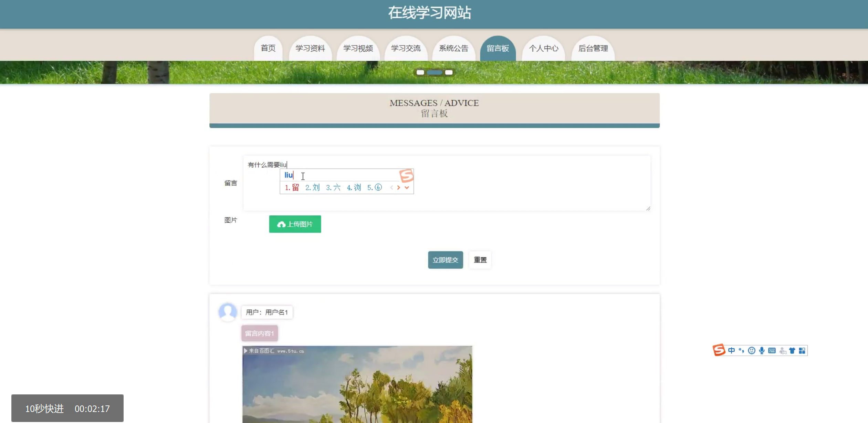Viewport: 868px width, 423px height.
Task: Toggle Chinese/English mode via 中 icon
Action: (x=731, y=350)
